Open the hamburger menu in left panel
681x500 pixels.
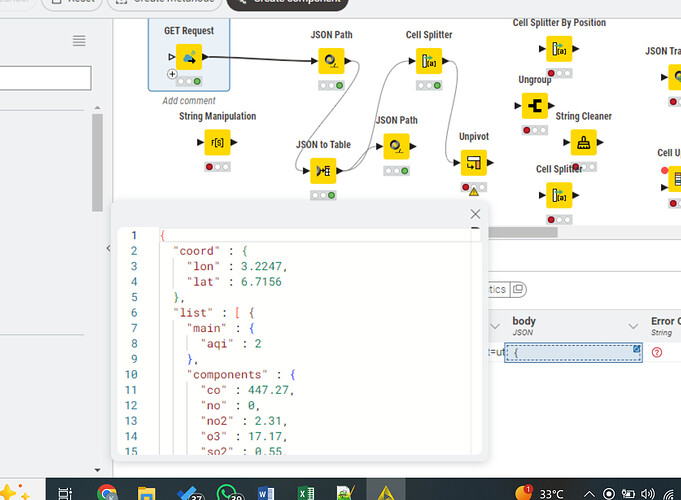pyautogui.click(x=79, y=41)
